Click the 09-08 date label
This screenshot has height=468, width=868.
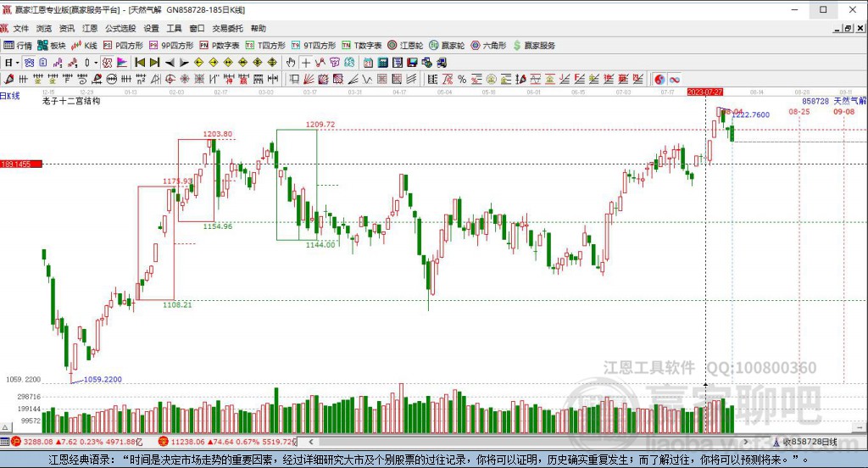[844, 112]
